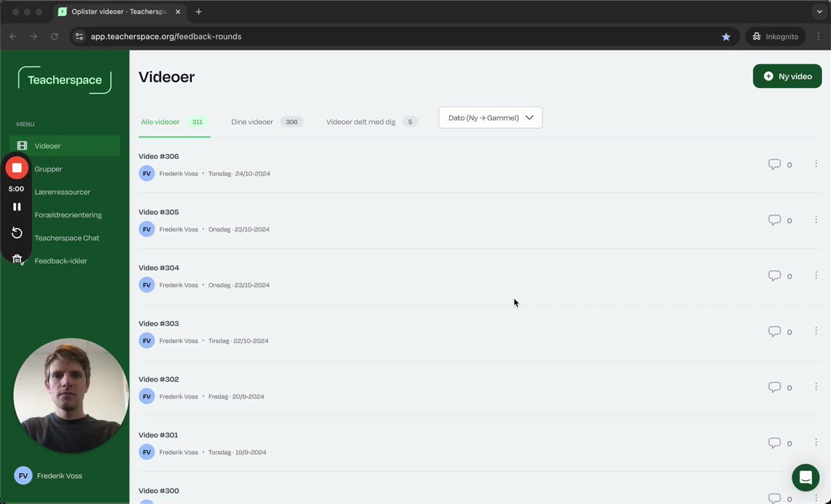Image resolution: width=831 pixels, height=504 pixels.
Task: Close the Oplister videoer tab
Action: coord(177,12)
